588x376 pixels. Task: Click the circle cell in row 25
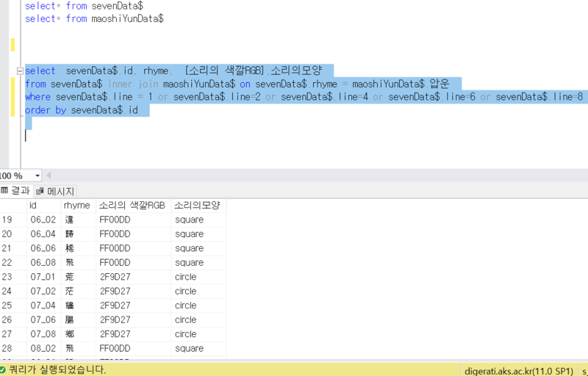click(198, 305)
